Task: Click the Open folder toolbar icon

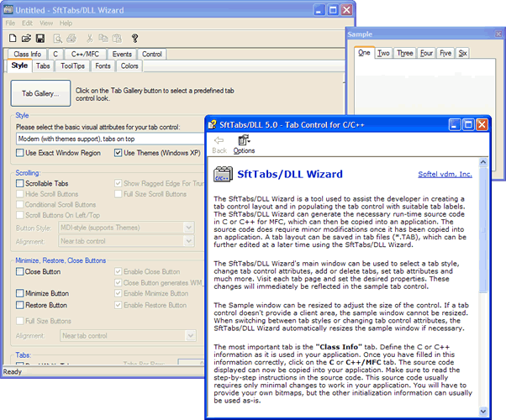Action: [26, 39]
